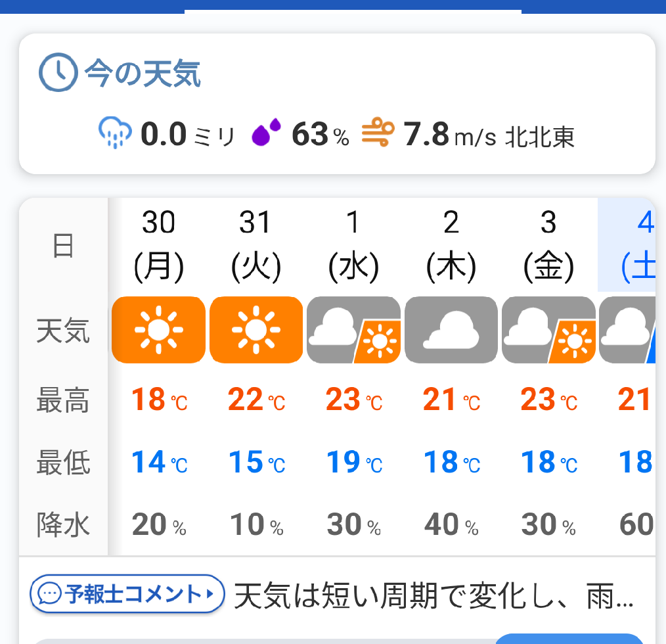Read the 天気は短い周期で変化し comment text
The width and height of the screenshot is (666, 644).
(433, 595)
